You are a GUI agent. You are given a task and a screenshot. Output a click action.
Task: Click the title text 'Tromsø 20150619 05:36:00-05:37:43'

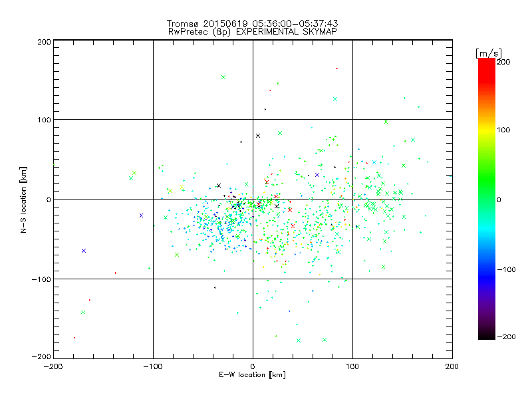click(252, 23)
